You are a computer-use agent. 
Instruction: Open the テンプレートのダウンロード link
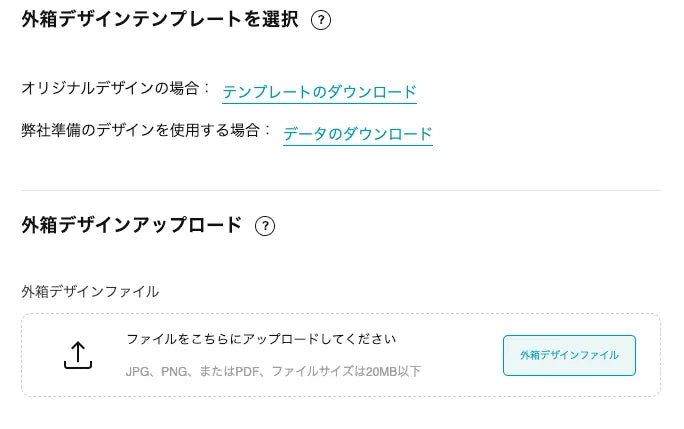pyautogui.click(x=319, y=92)
